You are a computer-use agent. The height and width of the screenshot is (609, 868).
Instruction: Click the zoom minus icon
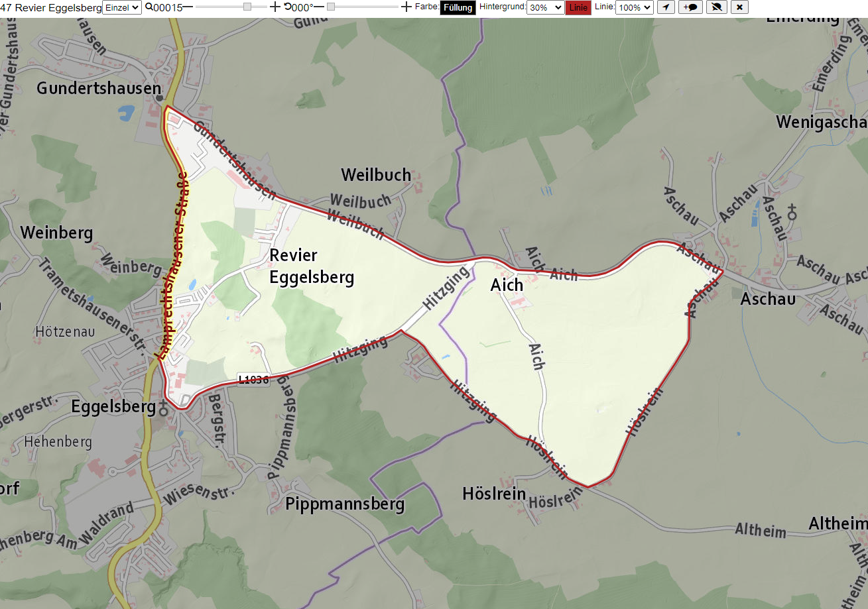[188, 7]
